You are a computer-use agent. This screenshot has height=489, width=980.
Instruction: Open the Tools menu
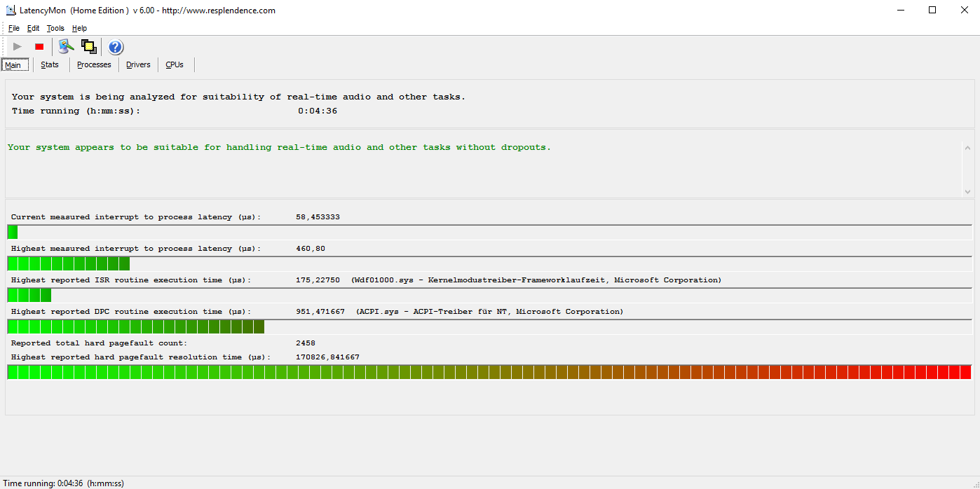click(55, 29)
